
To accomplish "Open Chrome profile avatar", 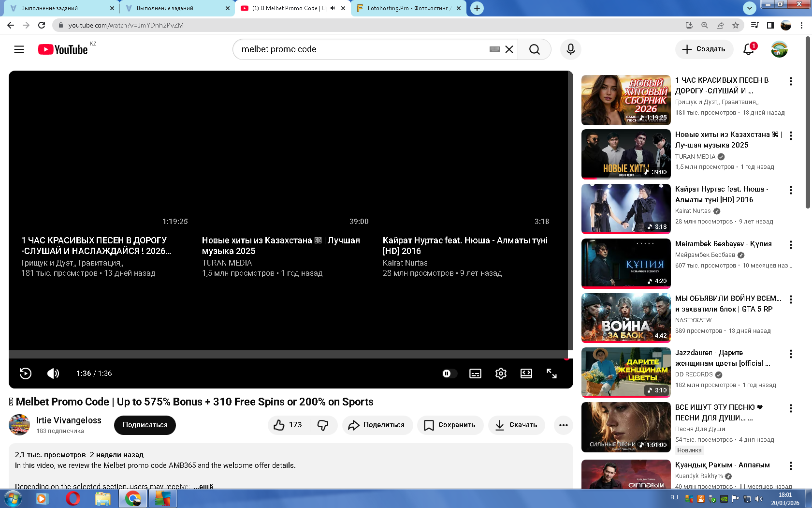I will click(x=786, y=25).
